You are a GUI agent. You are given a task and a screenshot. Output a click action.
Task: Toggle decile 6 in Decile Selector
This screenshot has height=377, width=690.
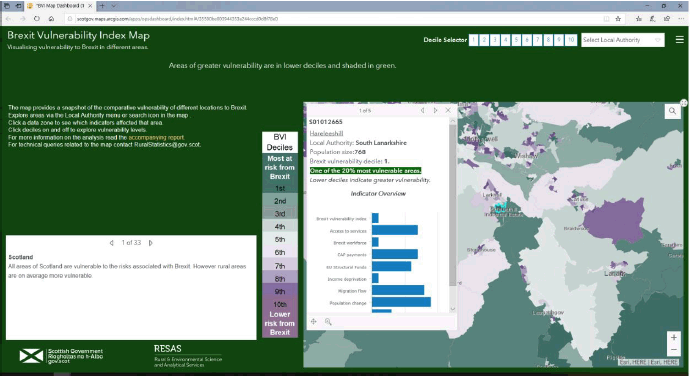tap(527, 40)
